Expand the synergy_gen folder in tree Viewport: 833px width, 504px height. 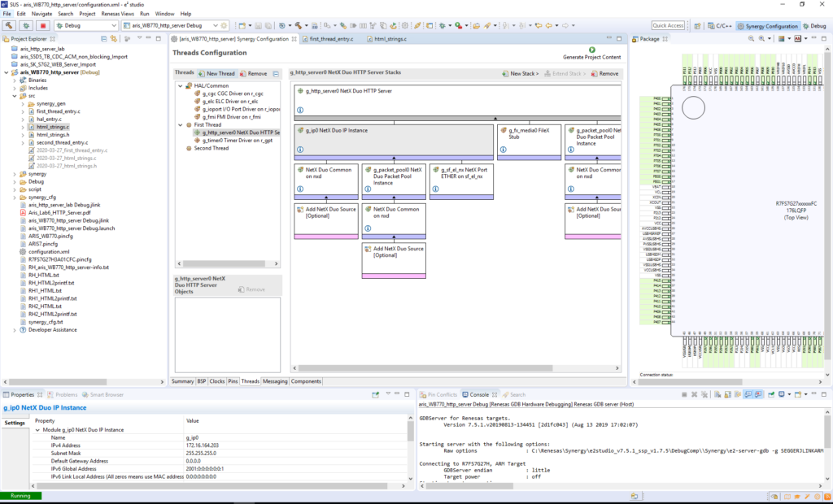pyautogui.click(x=22, y=103)
